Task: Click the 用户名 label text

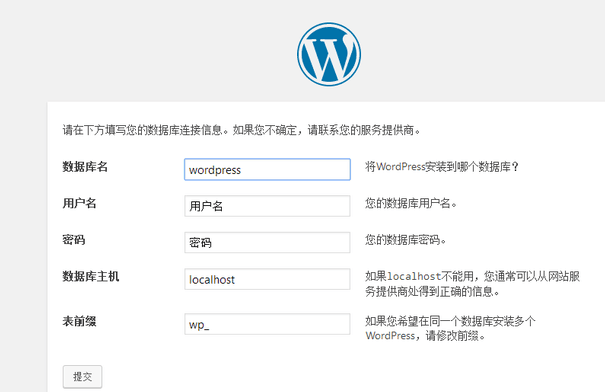Action: tap(79, 203)
